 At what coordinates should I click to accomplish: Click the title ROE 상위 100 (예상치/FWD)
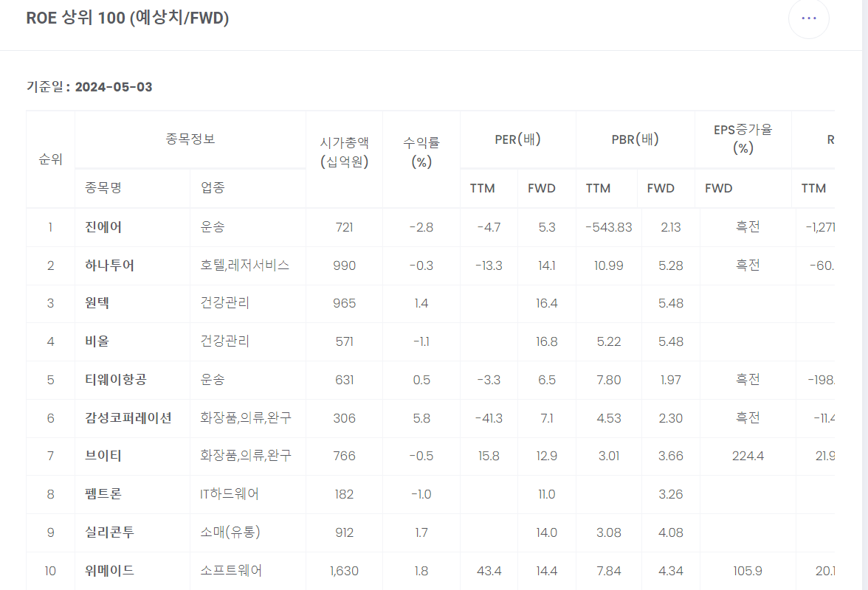click(x=127, y=18)
